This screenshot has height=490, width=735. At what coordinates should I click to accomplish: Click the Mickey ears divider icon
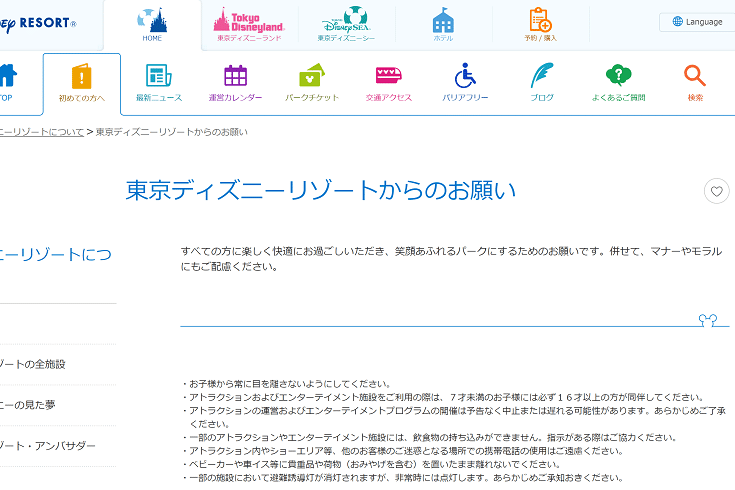coord(708,320)
